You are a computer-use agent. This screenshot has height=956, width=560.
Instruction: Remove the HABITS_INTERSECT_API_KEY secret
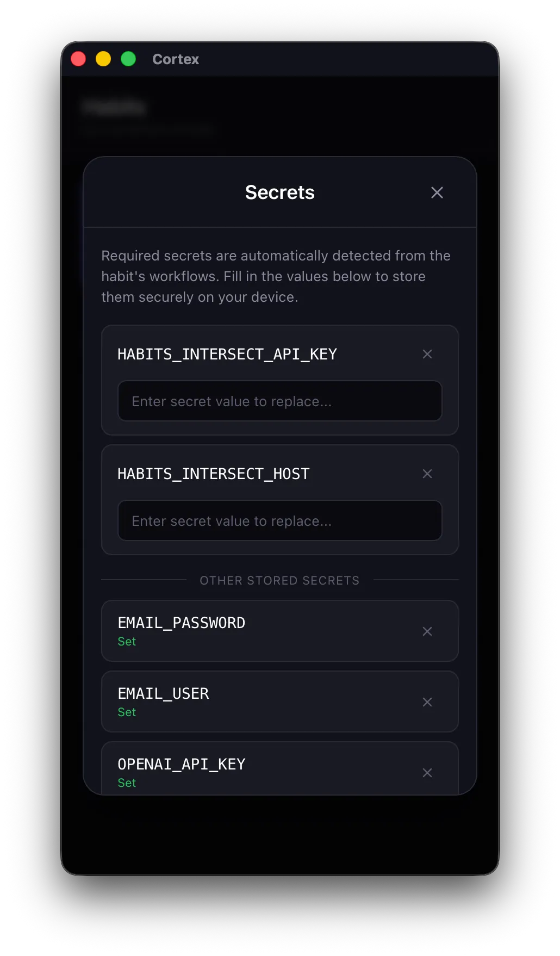pos(427,354)
